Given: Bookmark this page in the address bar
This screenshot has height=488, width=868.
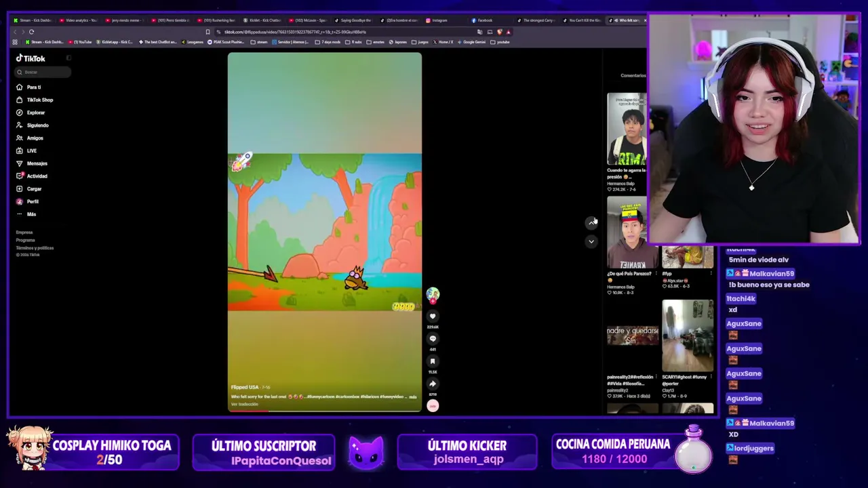Looking at the screenshot, I should coord(208,32).
